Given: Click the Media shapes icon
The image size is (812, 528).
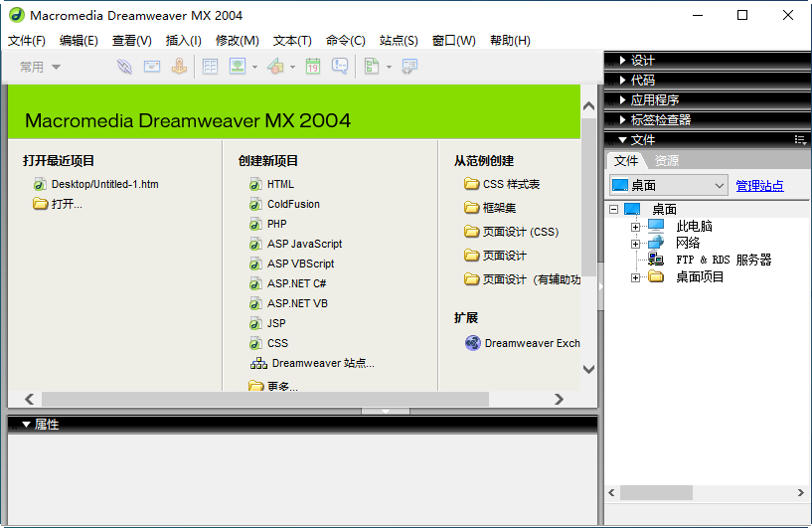Looking at the screenshot, I should (275, 67).
